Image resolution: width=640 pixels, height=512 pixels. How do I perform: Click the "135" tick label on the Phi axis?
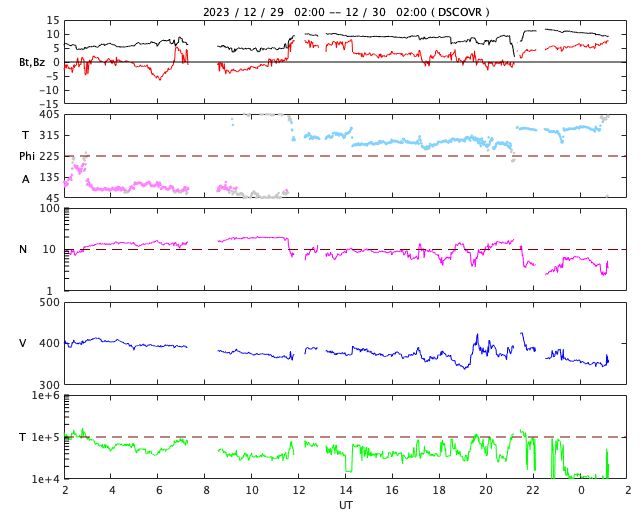(x=49, y=177)
